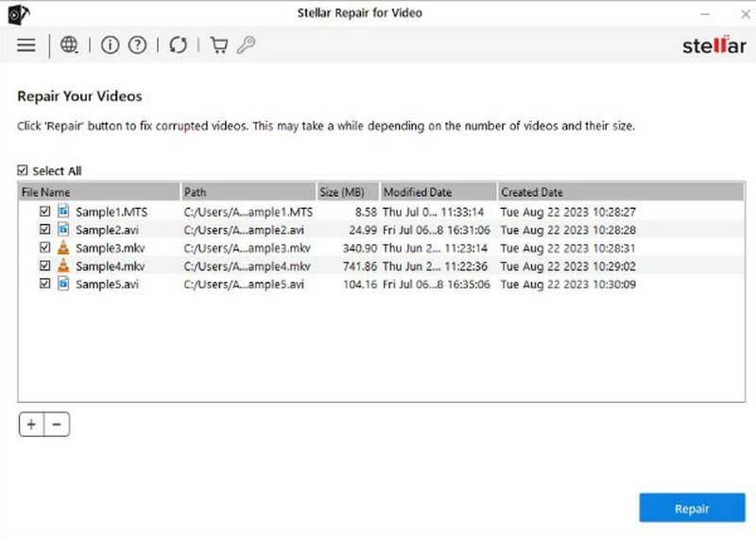Click the globe language icon
Image resolution: width=756 pixels, height=540 pixels.
pyautogui.click(x=69, y=45)
